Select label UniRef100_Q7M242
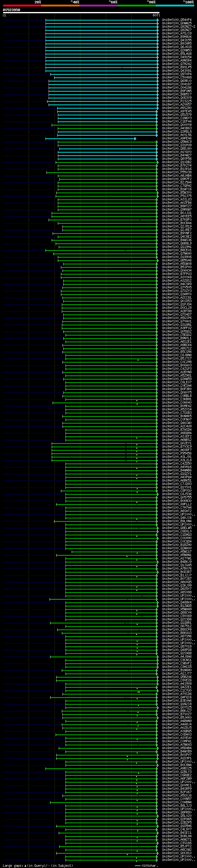This screenshot has height=868, width=197. pos(177,64)
